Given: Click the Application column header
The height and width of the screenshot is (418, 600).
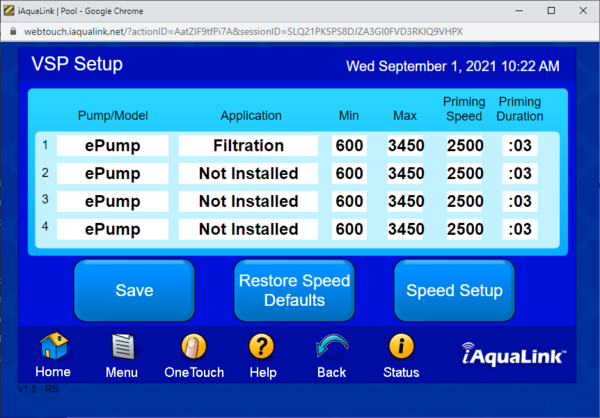Looking at the screenshot, I should point(251,116).
